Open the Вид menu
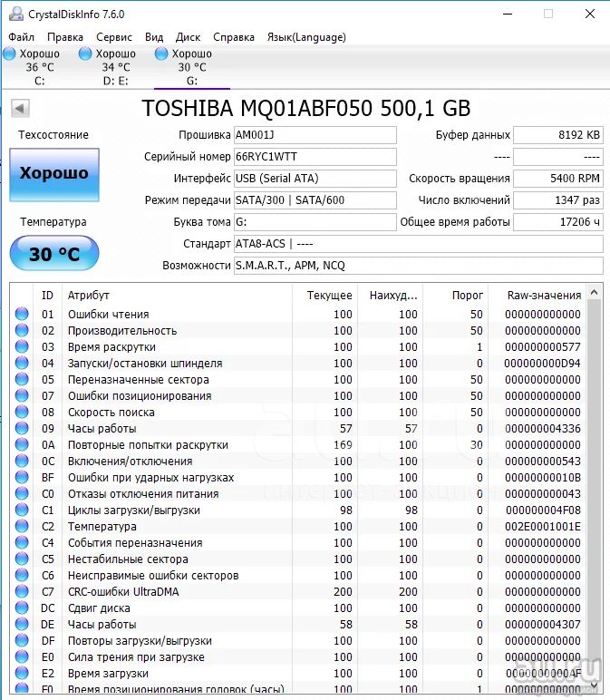610x700 pixels. (x=154, y=37)
